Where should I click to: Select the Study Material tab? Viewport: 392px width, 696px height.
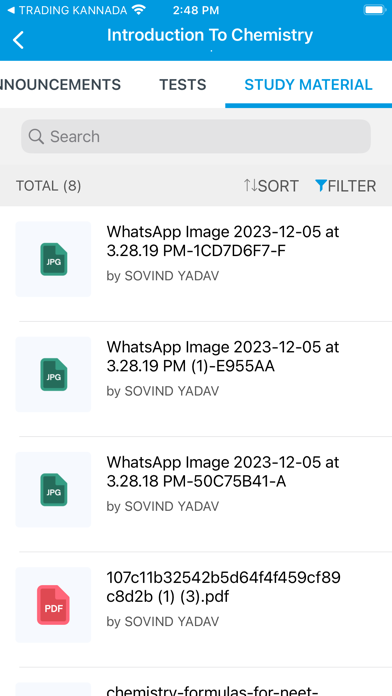click(x=309, y=84)
